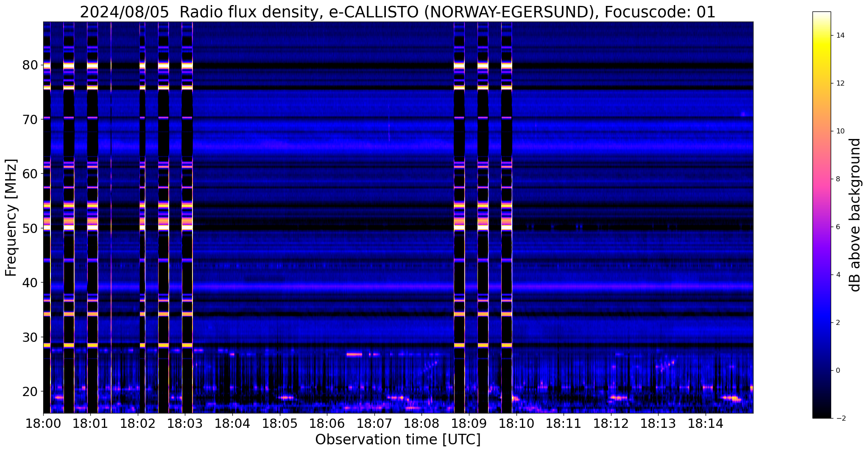The height and width of the screenshot is (452, 868).
Task: Click the colorbar tick label 0
Action: pos(838,371)
